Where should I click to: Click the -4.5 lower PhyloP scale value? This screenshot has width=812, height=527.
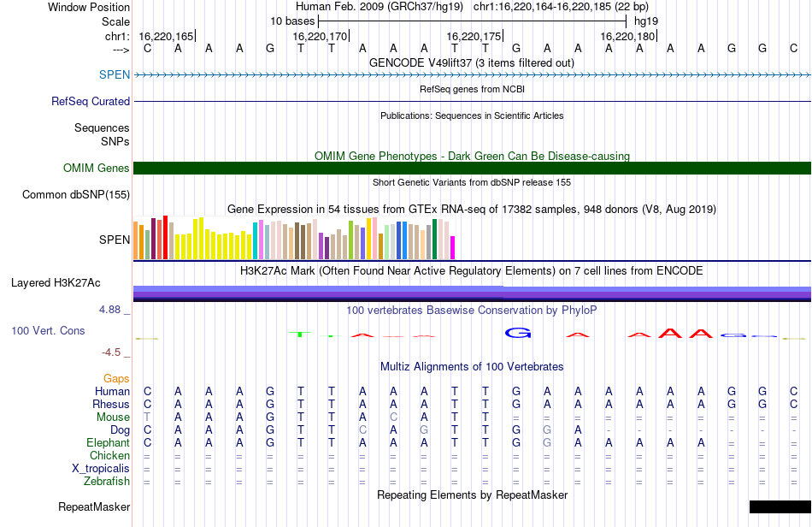click(x=111, y=352)
